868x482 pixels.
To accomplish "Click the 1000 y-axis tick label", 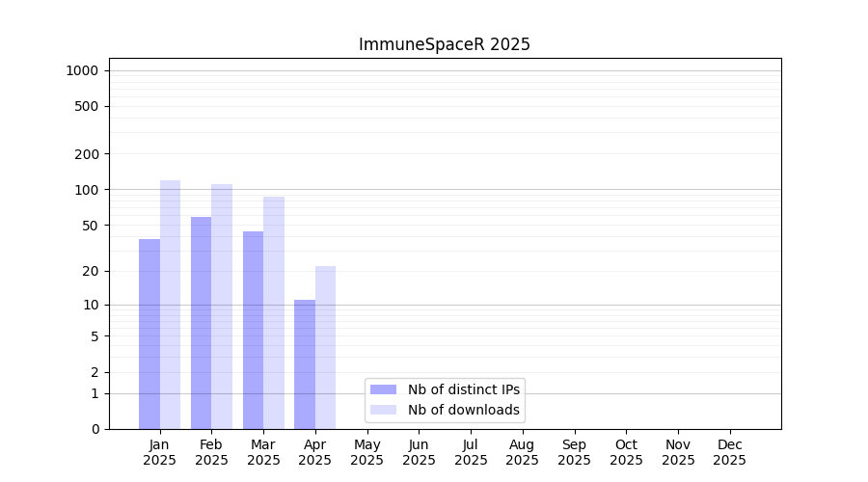I will click(x=82, y=70).
